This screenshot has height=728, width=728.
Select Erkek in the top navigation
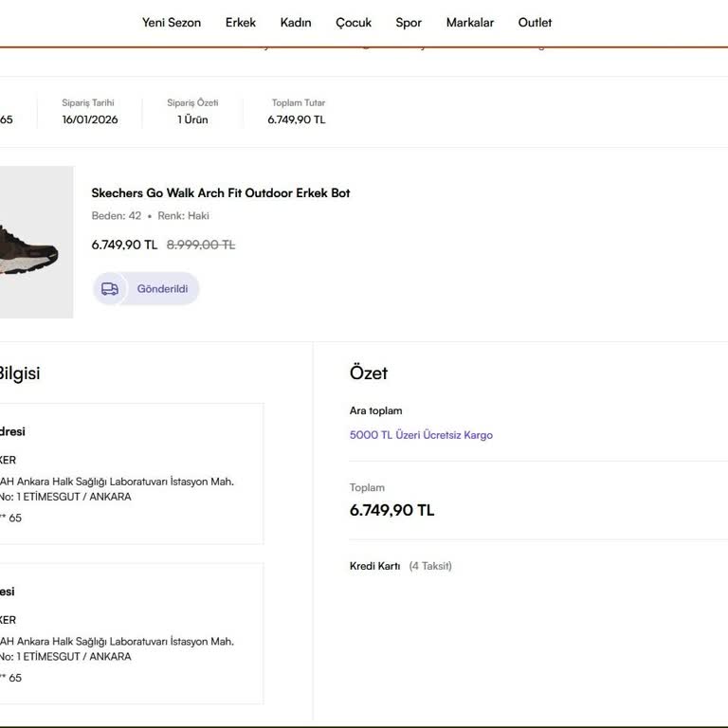(241, 23)
